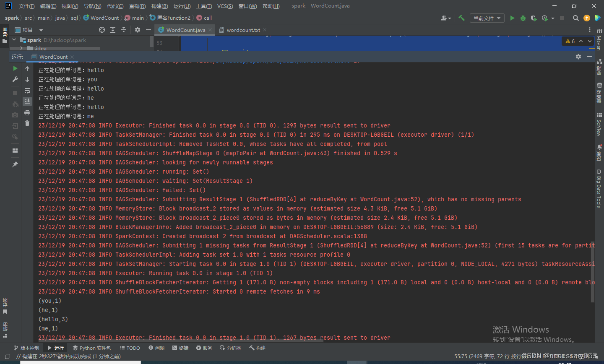The height and width of the screenshot is (364, 604).
Task: Open the account user icon dropdown
Action: pos(446,18)
